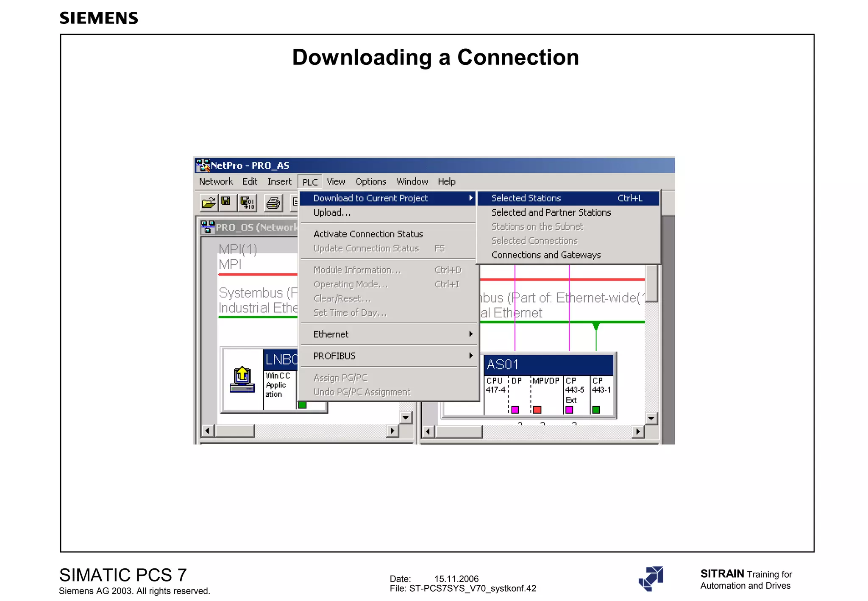The width and height of the screenshot is (868, 601).
Task: Click the green CP 443-1 port square
Action: coord(596,410)
